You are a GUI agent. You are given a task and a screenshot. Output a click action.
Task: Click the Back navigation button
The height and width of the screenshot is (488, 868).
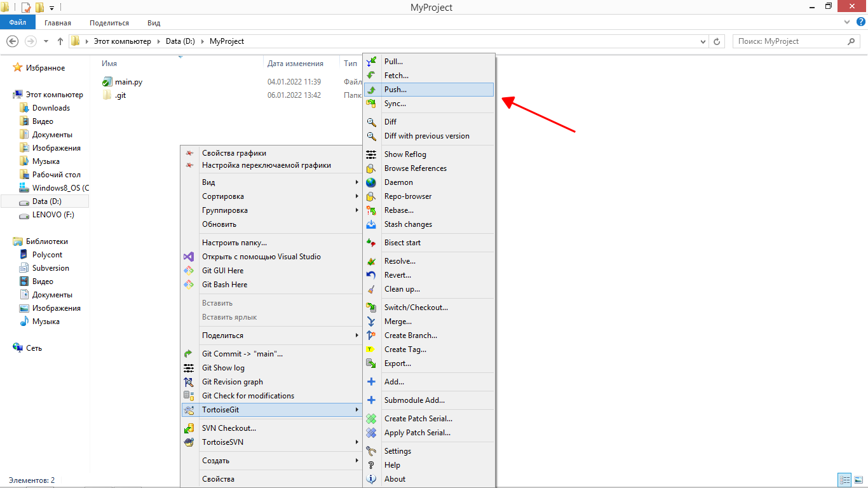pyautogui.click(x=12, y=41)
